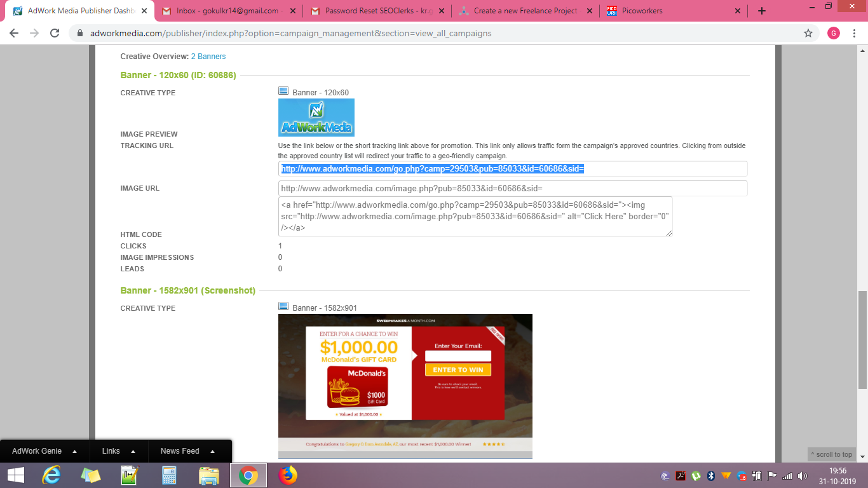Open the Chrome three-dot menu

(x=855, y=33)
